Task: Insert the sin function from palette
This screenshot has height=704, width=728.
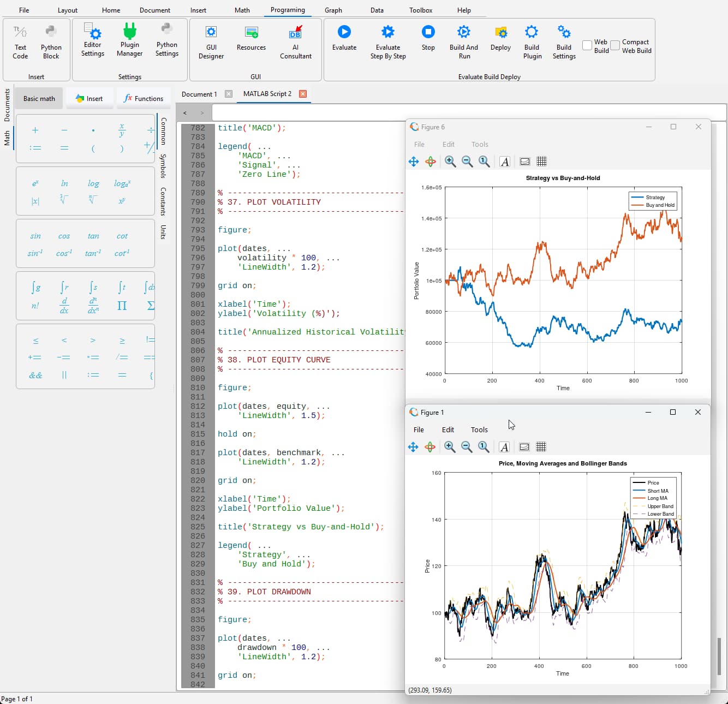Action: 35,236
